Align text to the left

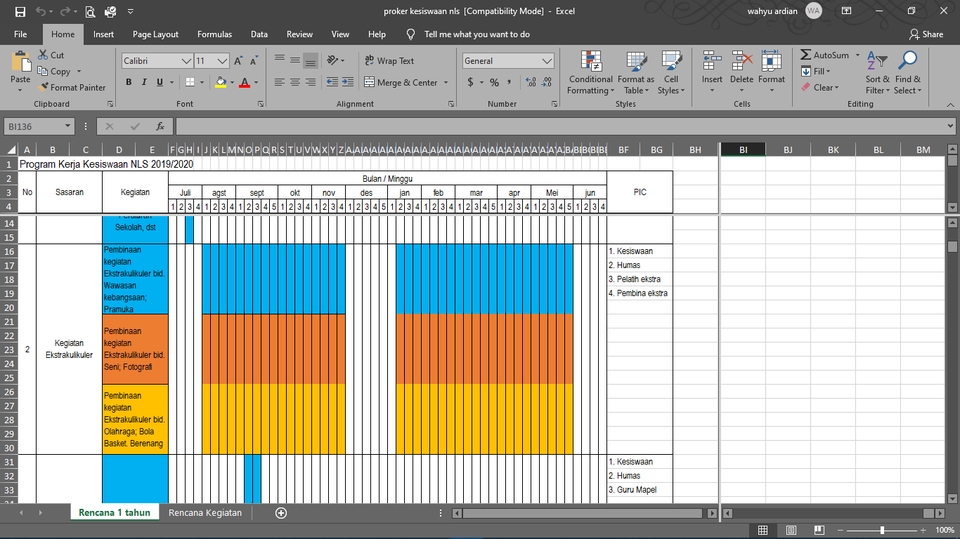point(280,82)
